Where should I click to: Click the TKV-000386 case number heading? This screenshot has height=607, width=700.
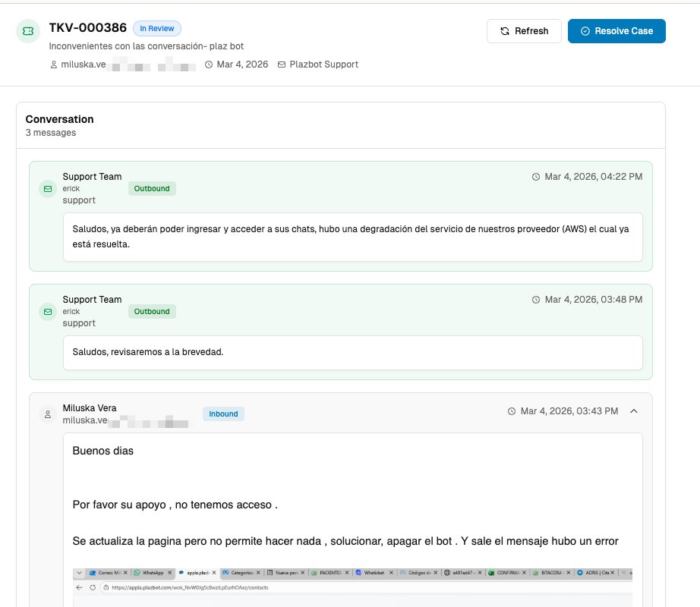88,28
